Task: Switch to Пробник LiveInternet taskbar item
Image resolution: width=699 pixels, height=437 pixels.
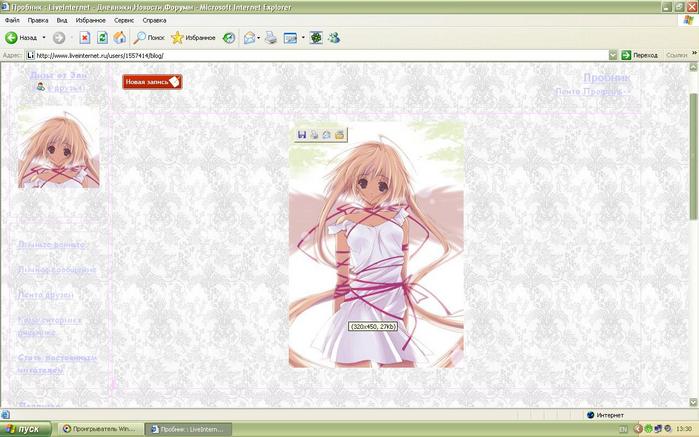Action: click(189, 429)
